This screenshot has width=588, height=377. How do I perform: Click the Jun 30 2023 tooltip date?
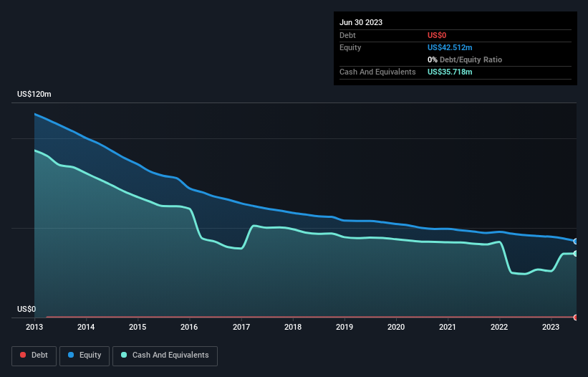pyautogui.click(x=361, y=22)
